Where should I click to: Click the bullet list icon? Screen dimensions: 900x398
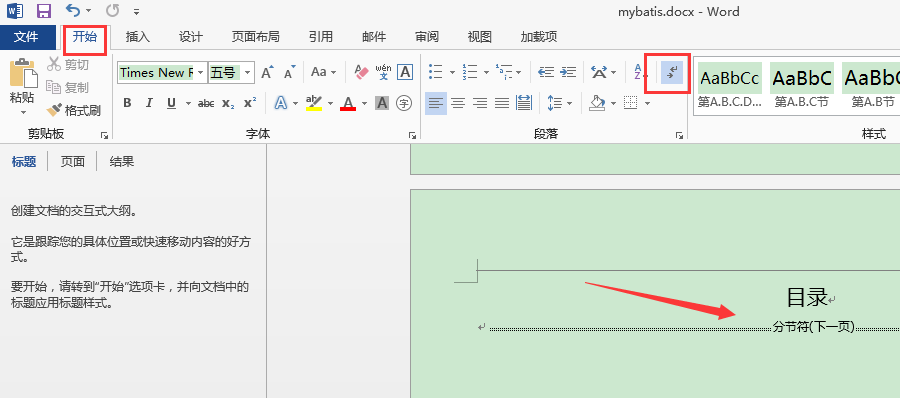point(436,72)
